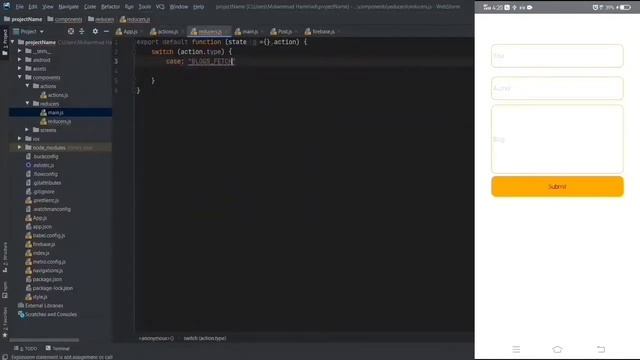Open the Tools menu
Viewport: 640px width, 360px height.
coord(144,7)
